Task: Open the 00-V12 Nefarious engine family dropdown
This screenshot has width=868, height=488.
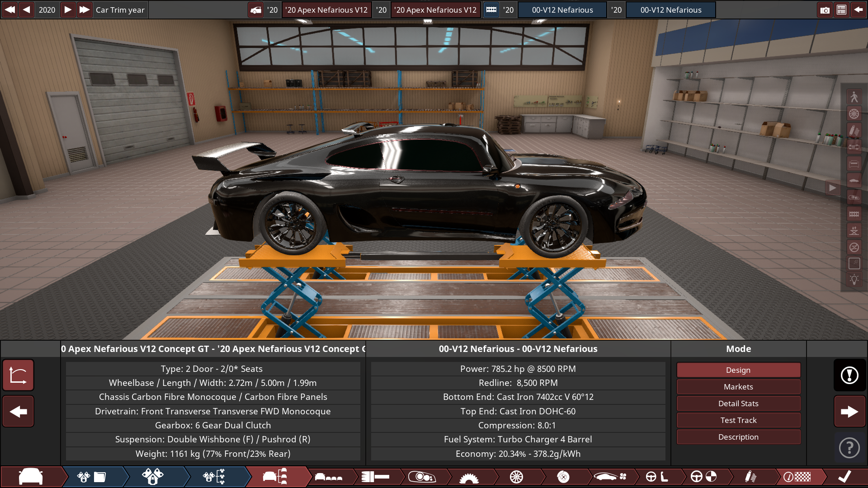Action: point(562,10)
